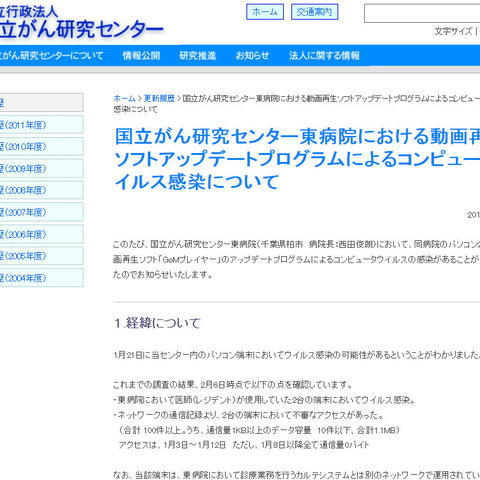Image resolution: width=480 pixels, height=480 pixels.
Task: Open the 情報公開 menu item
Action: [141, 55]
